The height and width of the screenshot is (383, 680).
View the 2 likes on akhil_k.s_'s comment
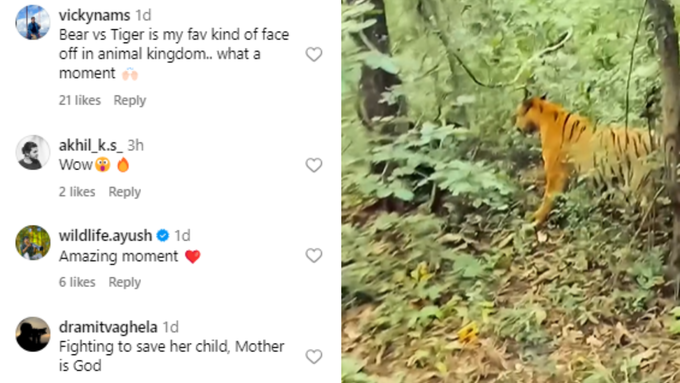coord(77,192)
